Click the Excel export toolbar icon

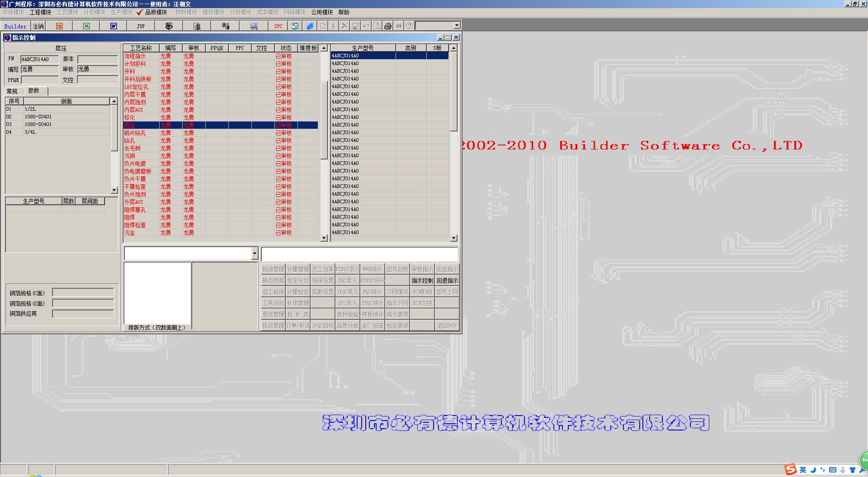pyautogui.click(x=86, y=26)
